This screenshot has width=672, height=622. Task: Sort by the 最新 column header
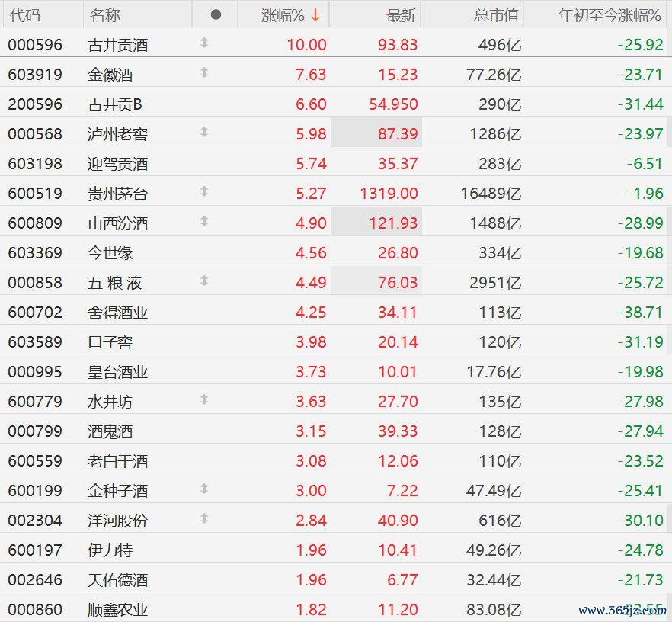401,15
